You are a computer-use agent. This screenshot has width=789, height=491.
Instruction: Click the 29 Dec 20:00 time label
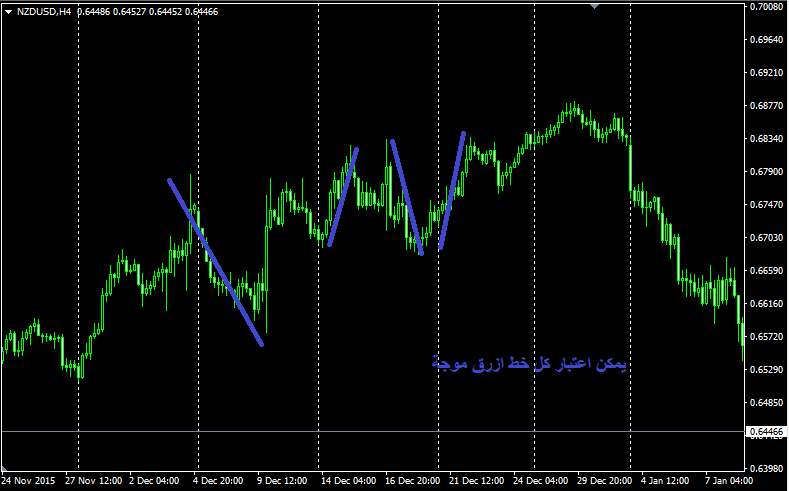tap(604, 481)
